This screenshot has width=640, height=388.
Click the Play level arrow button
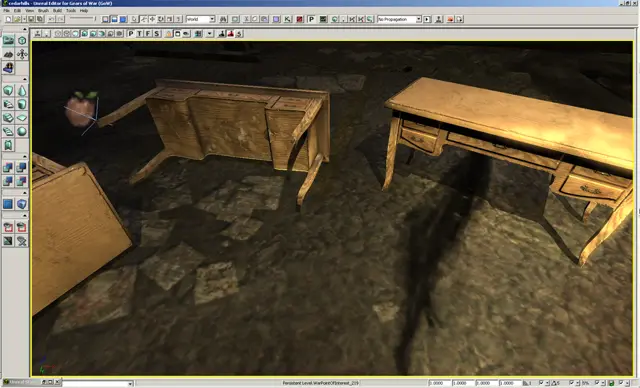427,19
